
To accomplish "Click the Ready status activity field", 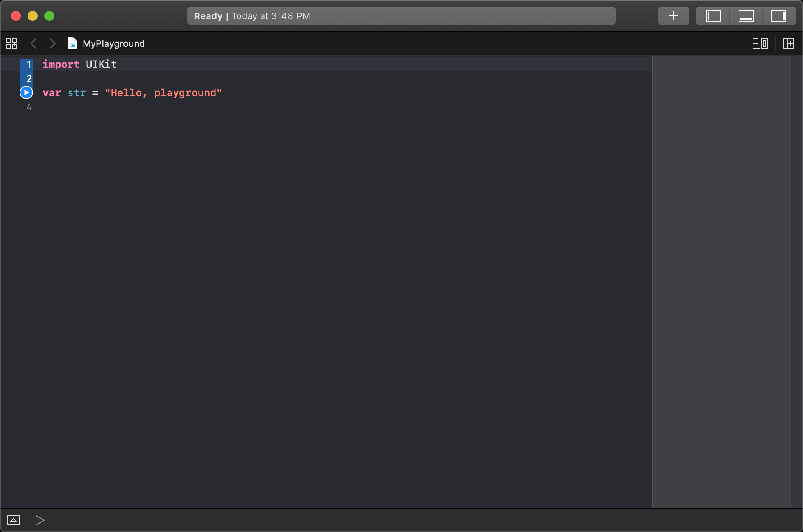I will tap(401, 16).
